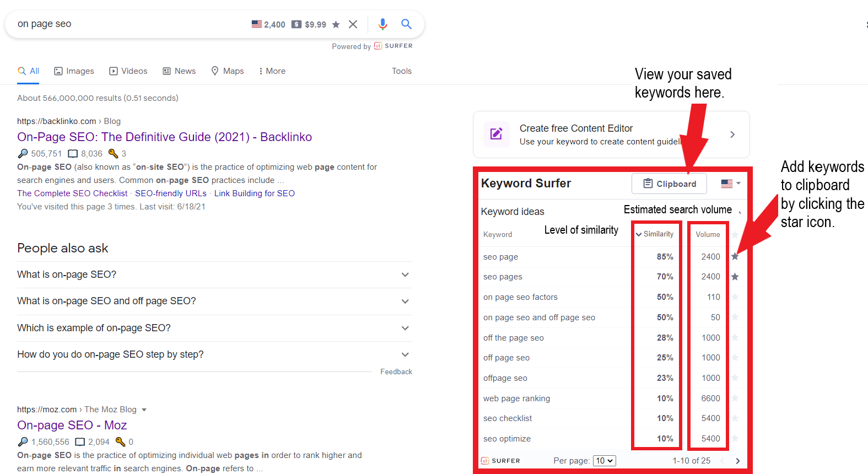Star the 'seo checklist' keyword
Screen dimensions: 868x474
coord(735,418)
